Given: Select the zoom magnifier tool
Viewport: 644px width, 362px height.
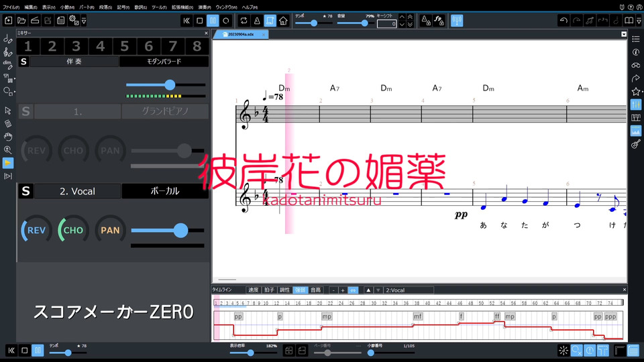Looking at the screenshot, I should (x=8, y=149).
